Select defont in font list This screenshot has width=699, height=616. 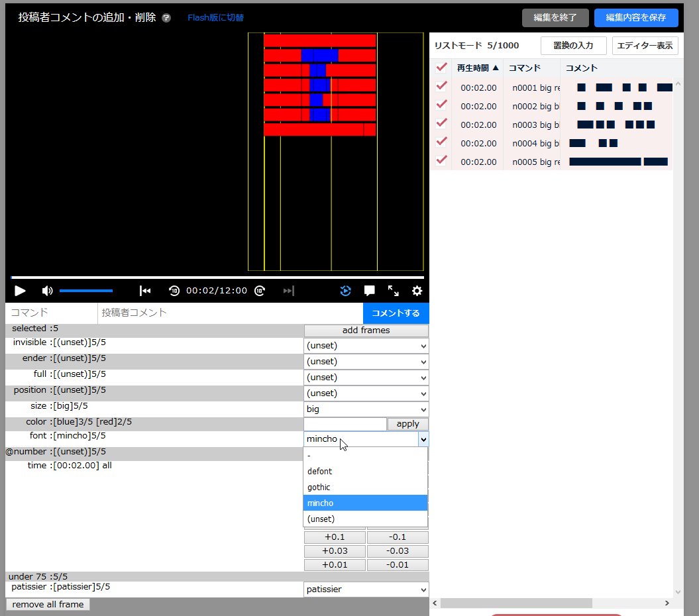click(x=365, y=471)
